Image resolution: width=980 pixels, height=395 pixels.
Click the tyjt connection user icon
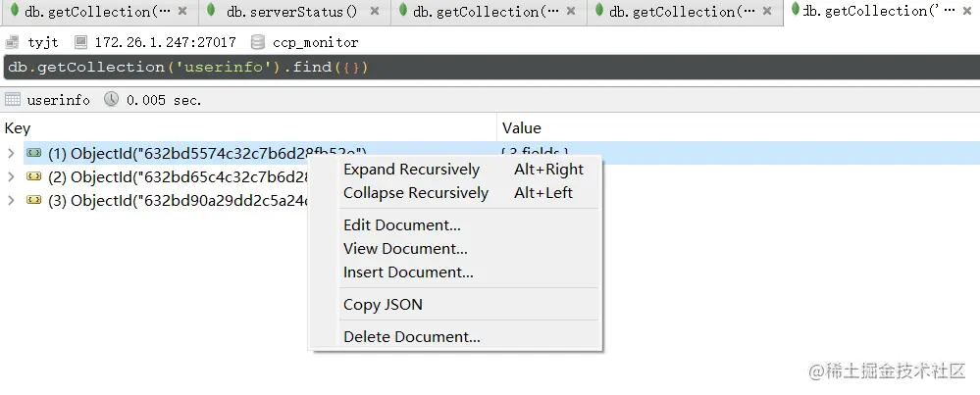[13, 43]
